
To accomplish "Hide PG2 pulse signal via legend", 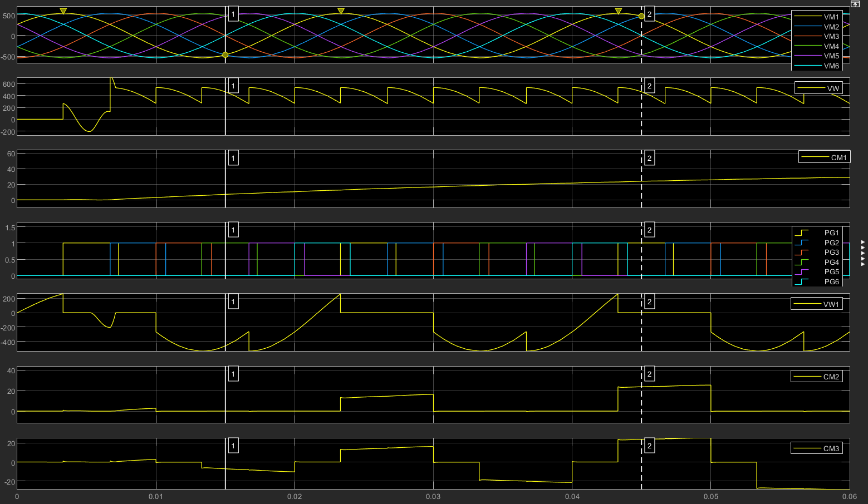I will [817, 243].
